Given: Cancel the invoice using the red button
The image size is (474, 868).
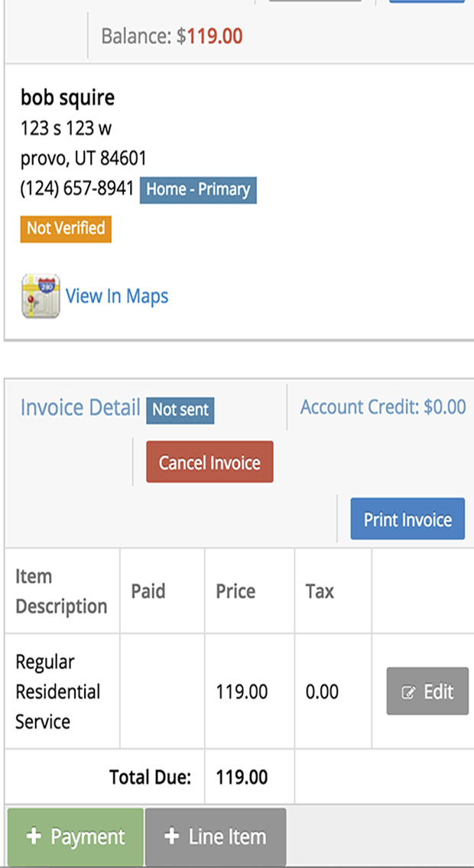Looking at the screenshot, I should (209, 462).
